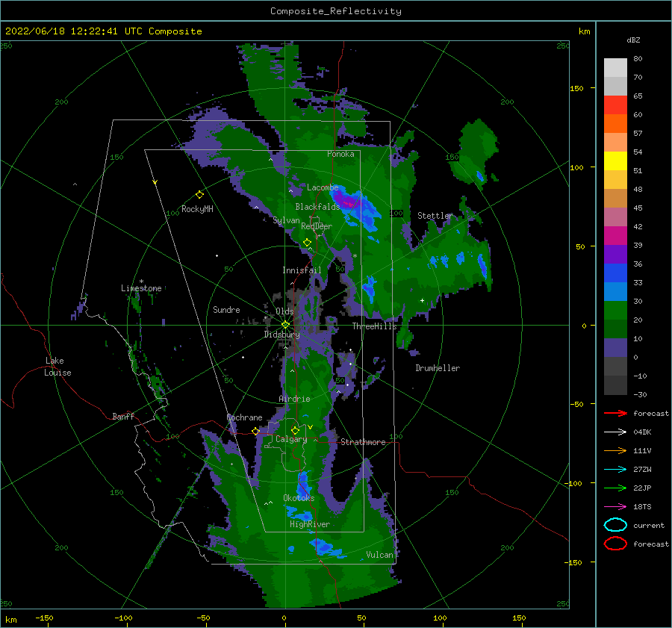Select the magenta 39 dBZ color swatch

pyautogui.click(x=615, y=236)
